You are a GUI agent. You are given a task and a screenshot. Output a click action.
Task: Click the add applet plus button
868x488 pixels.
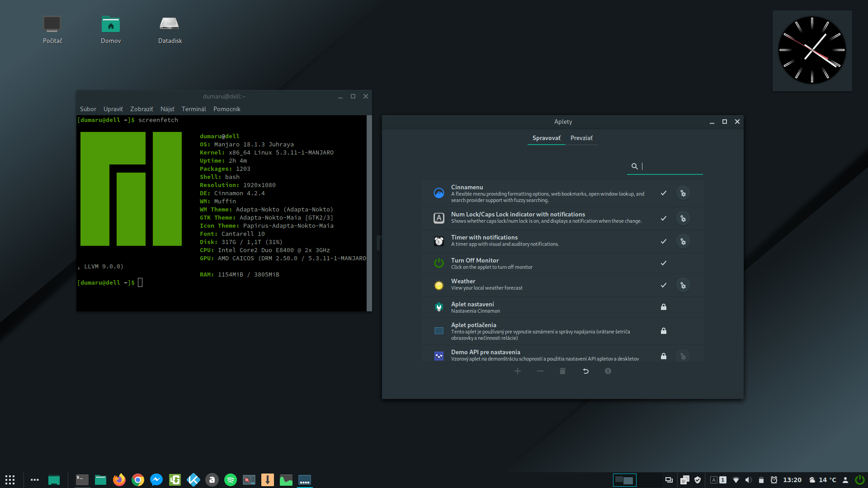(518, 371)
